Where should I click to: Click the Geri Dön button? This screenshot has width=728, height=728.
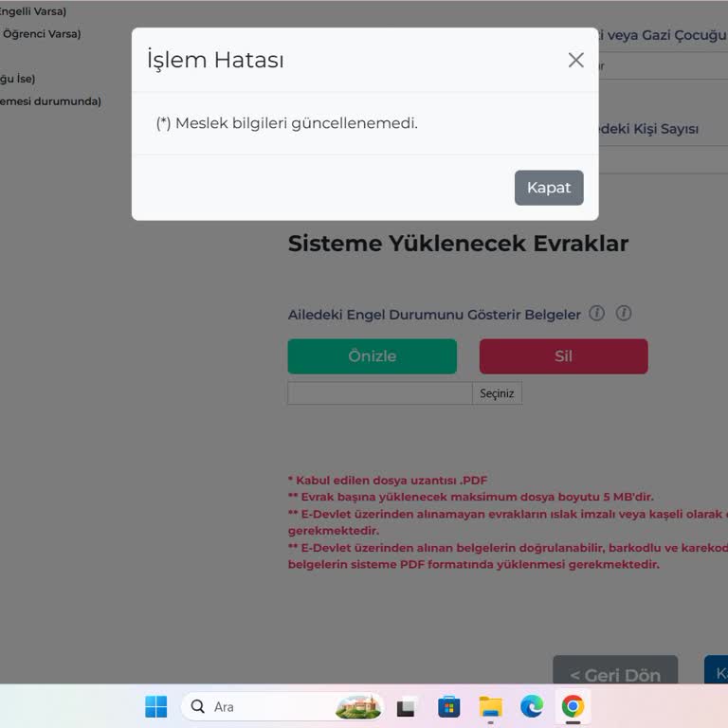(x=615, y=669)
